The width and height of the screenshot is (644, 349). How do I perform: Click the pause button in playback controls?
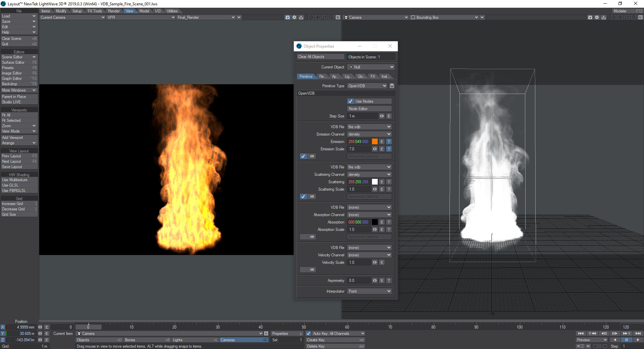tap(626, 340)
